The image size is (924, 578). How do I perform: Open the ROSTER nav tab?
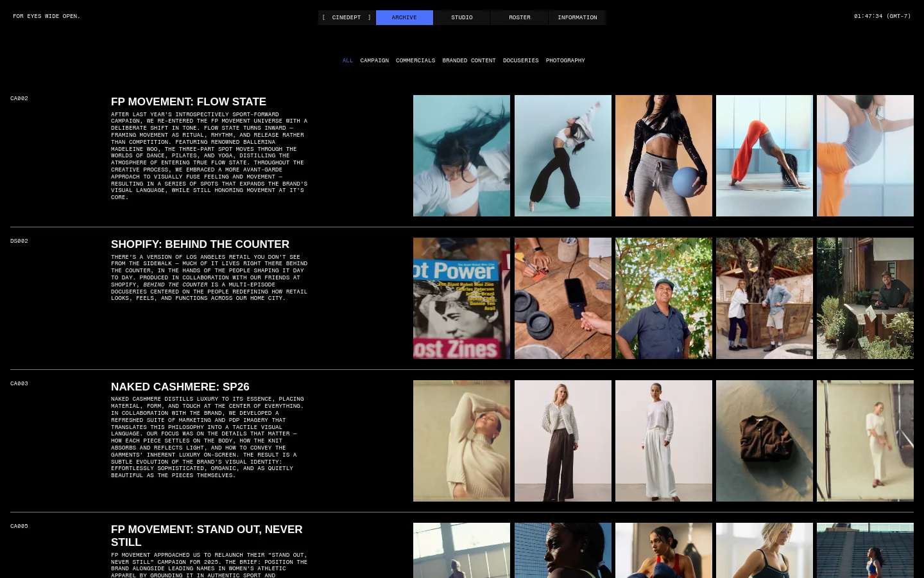[x=520, y=17]
